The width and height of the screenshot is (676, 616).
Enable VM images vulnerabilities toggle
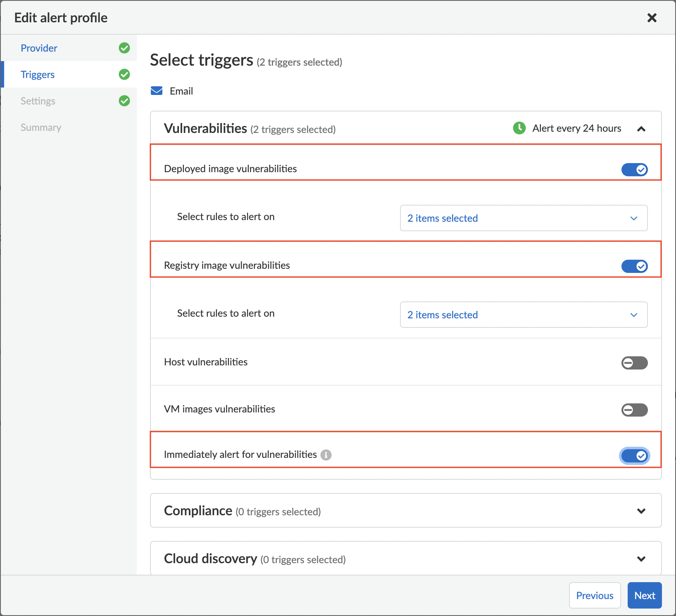(634, 410)
